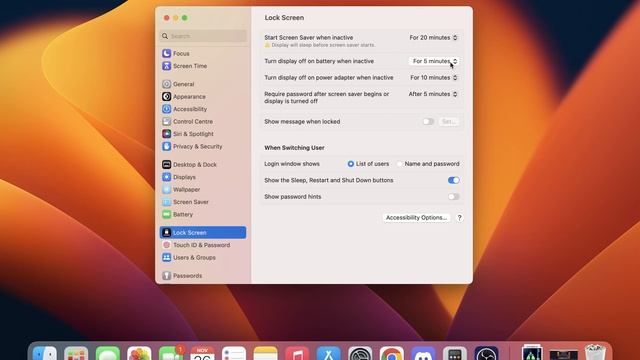The width and height of the screenshot is (640, 360).
Task: Toggle Show message when locked switch
Action: (x=428, y=122)
